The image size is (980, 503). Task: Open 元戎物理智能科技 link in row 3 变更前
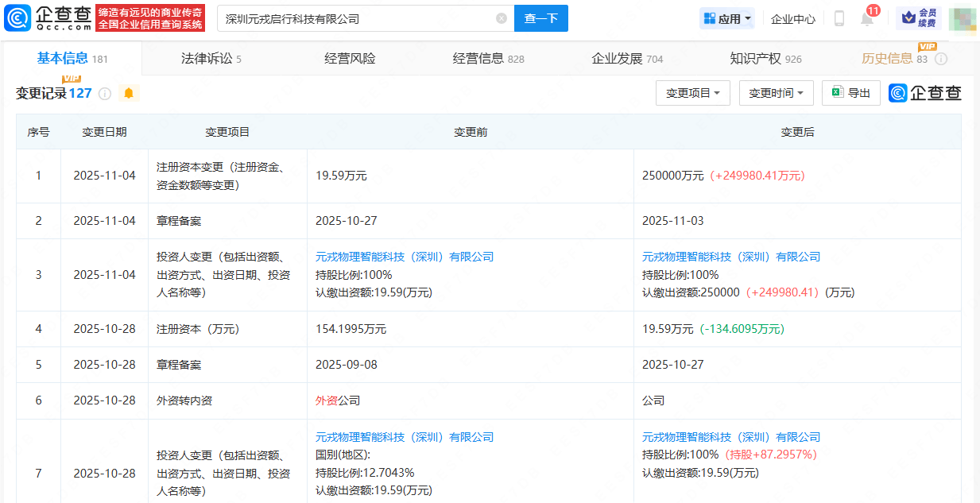pos(404,257)
